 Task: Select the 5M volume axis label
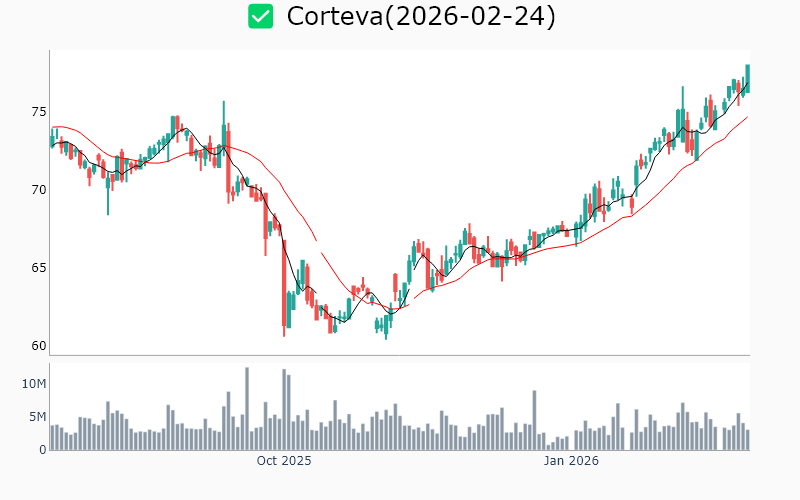37,417
